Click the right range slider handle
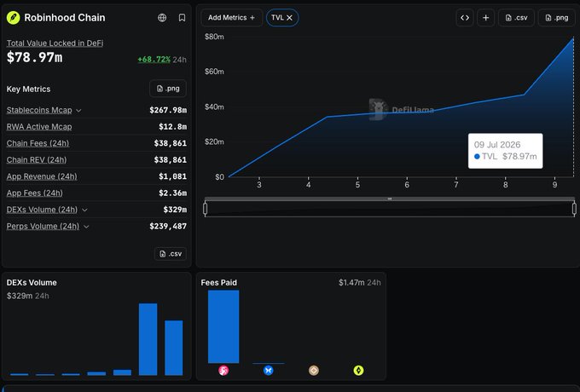The width and height of the screenshot is (580, 392). [x=574, y=209]
